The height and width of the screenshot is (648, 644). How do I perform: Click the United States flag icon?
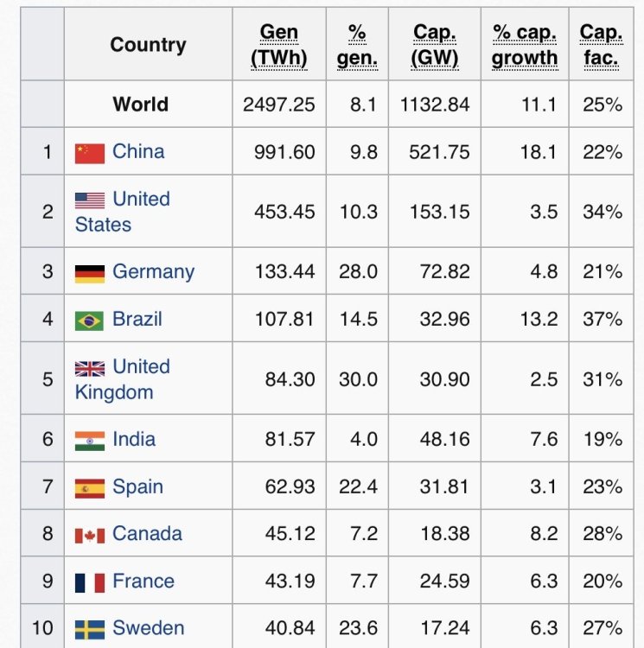(90, 200)
